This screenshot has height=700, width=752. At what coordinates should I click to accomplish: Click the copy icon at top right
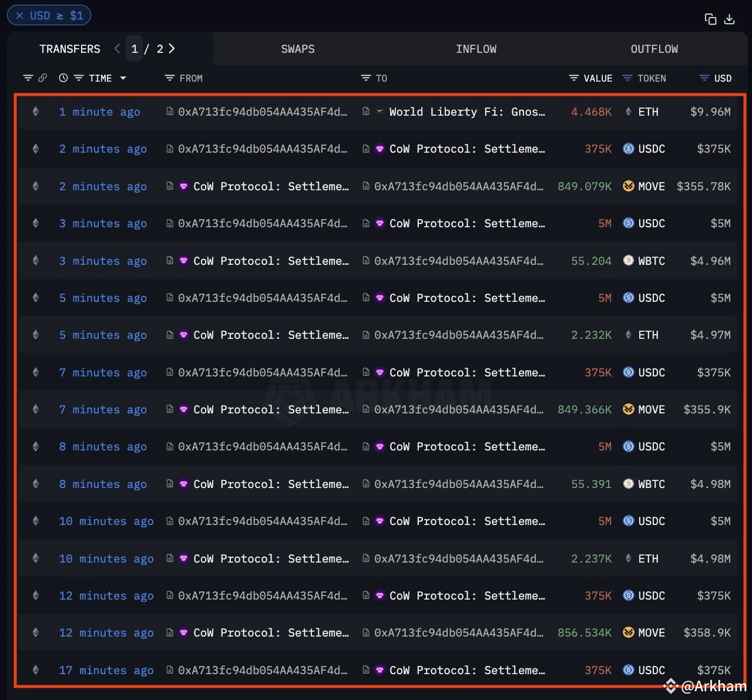tap(710, 19)
